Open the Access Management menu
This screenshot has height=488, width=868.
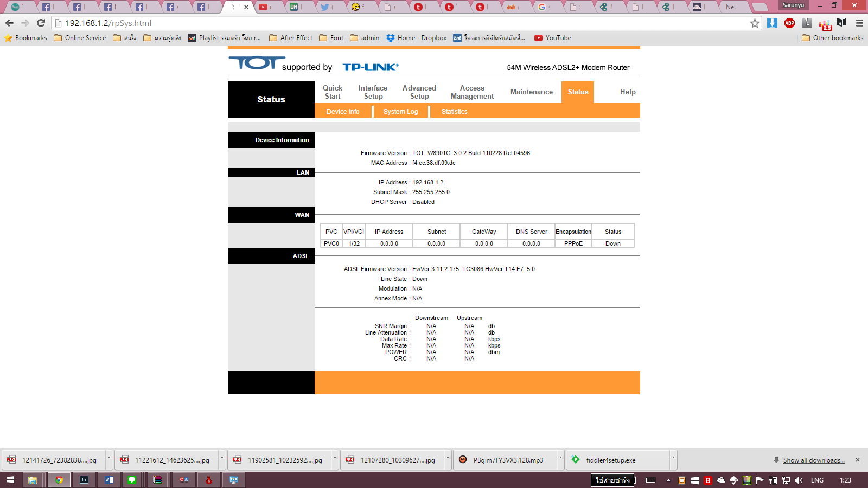pos(472,92)
